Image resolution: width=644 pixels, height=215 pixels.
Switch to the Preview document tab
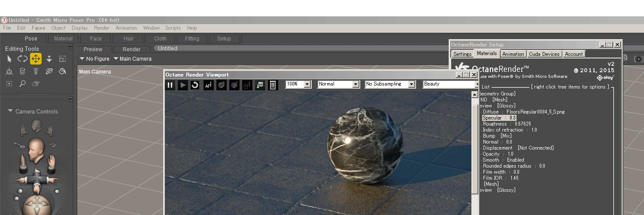(x=93, y=49)
